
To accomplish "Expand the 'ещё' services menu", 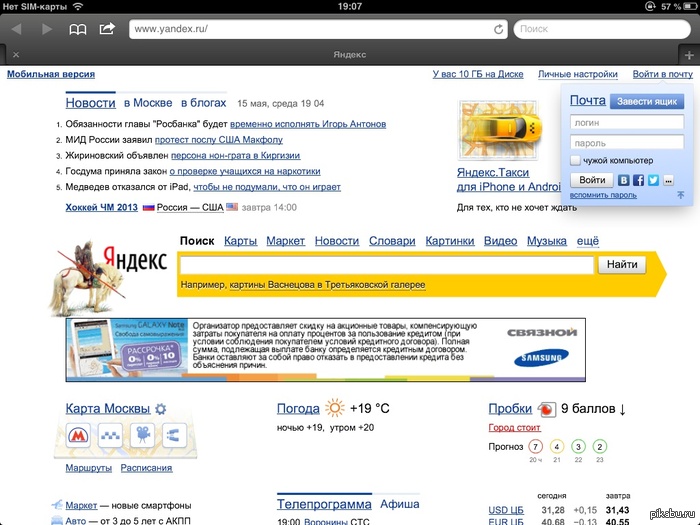I will tap(588, 241).
